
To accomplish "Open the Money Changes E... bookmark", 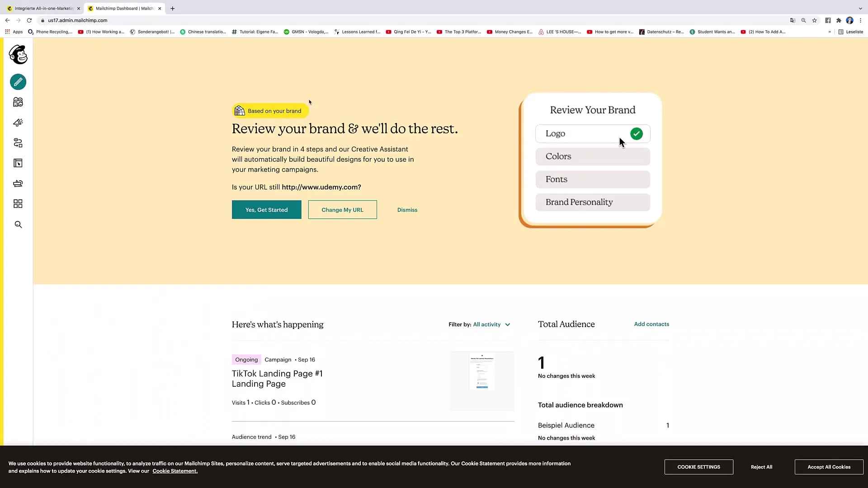I will point(510,32).
